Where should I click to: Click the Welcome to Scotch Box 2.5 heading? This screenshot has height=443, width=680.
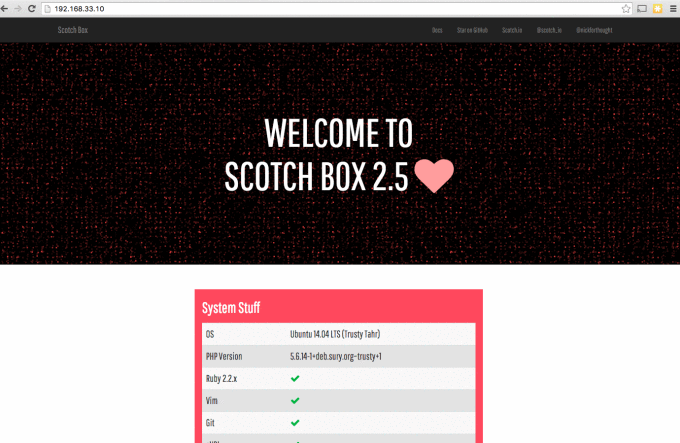click(339, 155)
